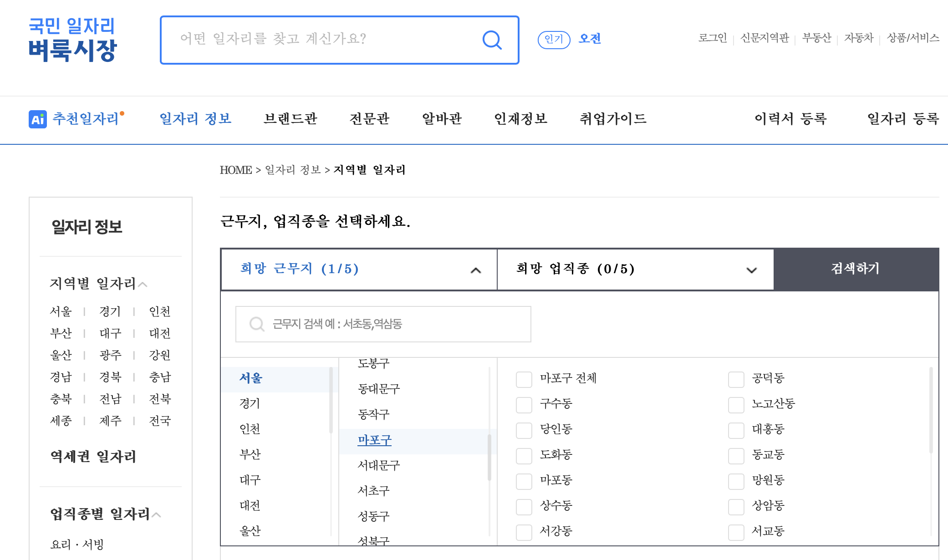Click the magnifier search icon in top bar
This screenshot has height=560, width=948.
pos(492,40)
